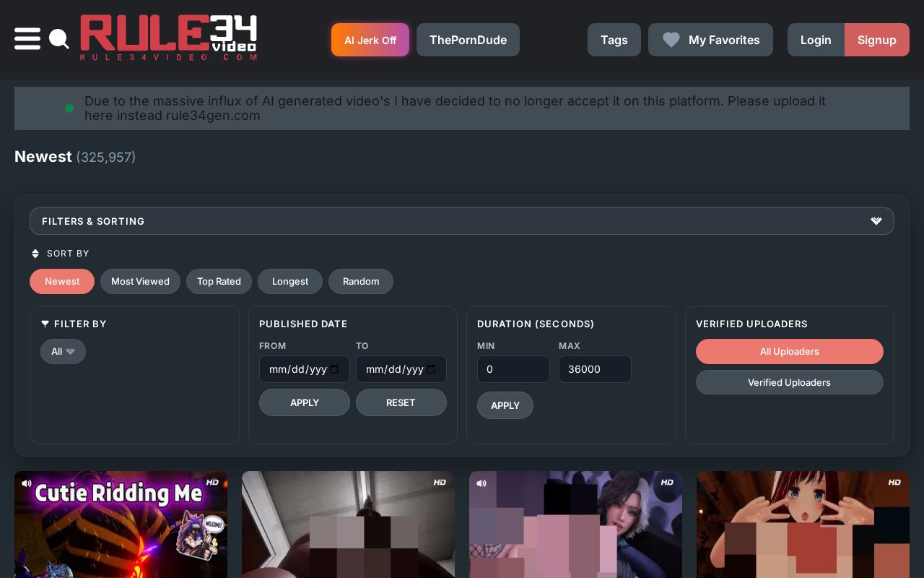Select the All Uploaders option
This screenshot has height=578, width=924.
[790, 352]
